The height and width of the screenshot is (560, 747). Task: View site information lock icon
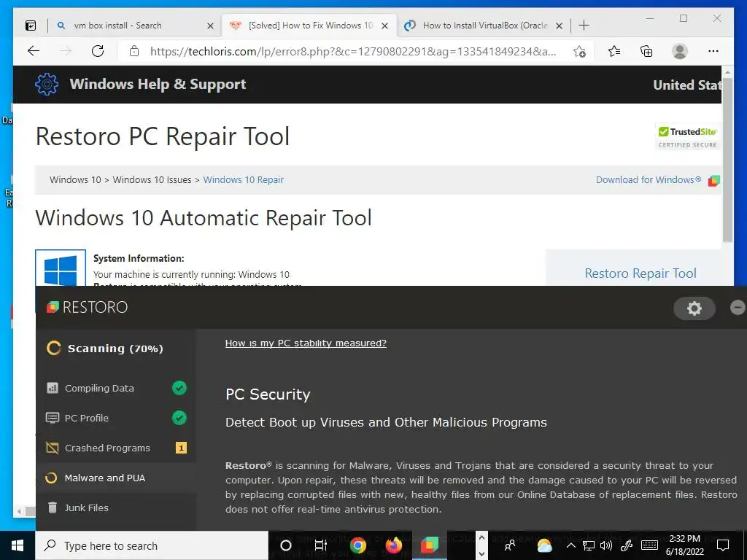[x=134, y=51]
